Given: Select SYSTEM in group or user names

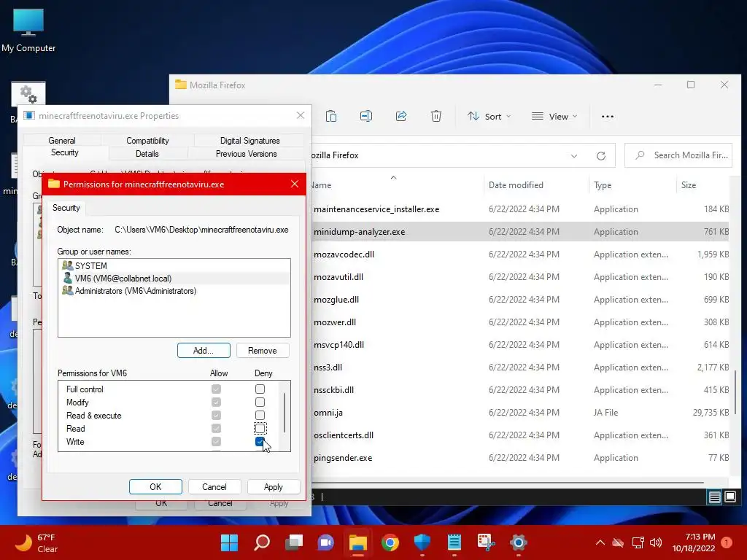Looking at the screenshot, I should [174, 265].
